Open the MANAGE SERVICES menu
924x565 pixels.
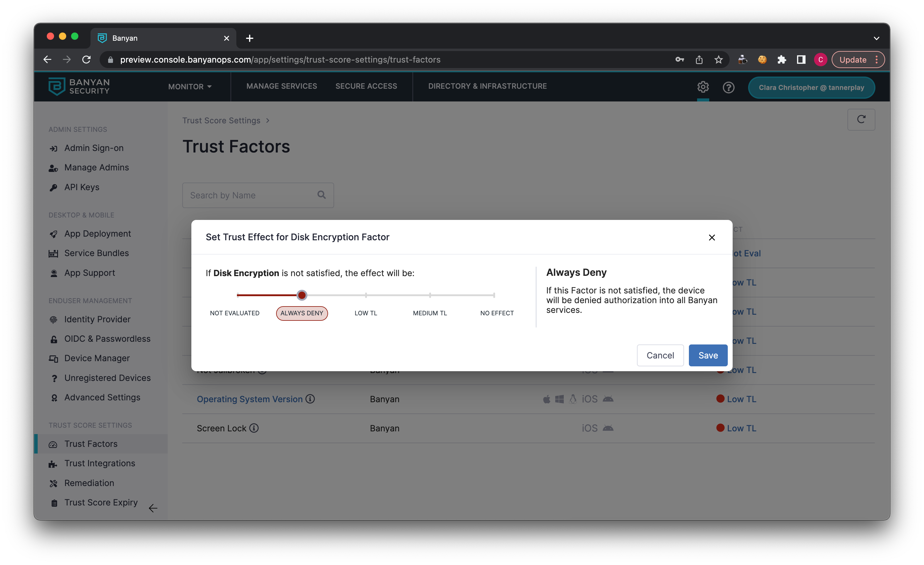281,86
